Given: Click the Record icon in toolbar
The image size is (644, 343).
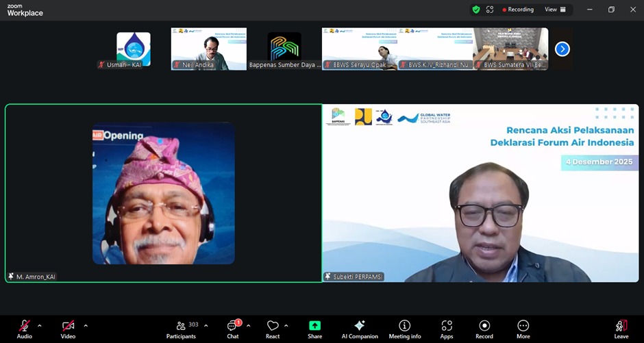Looking at the screenshot, I should coord(484,329).
